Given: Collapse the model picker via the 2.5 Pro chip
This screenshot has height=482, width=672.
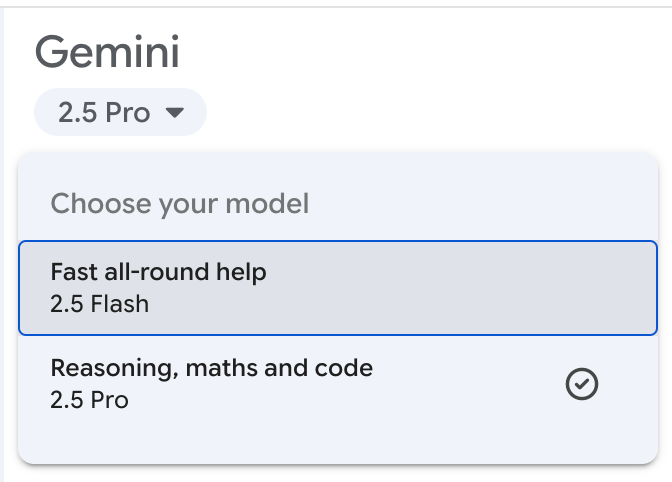Looking at the screenshot, I should coord(120,112).
